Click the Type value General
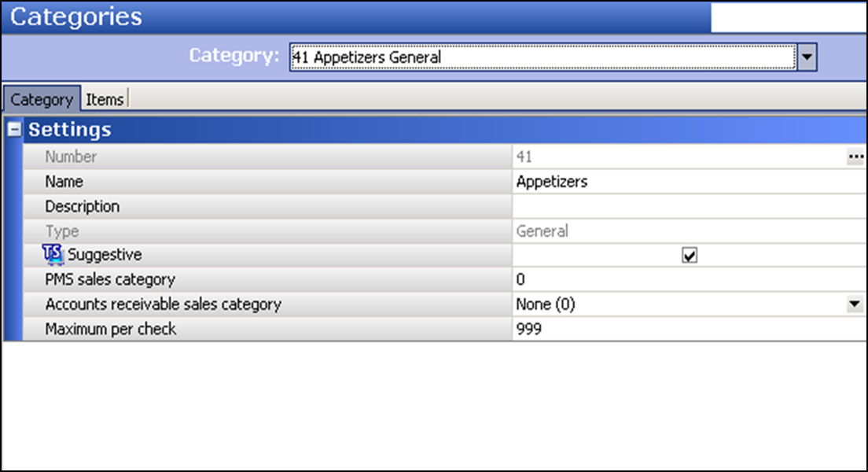 point(542,231)
